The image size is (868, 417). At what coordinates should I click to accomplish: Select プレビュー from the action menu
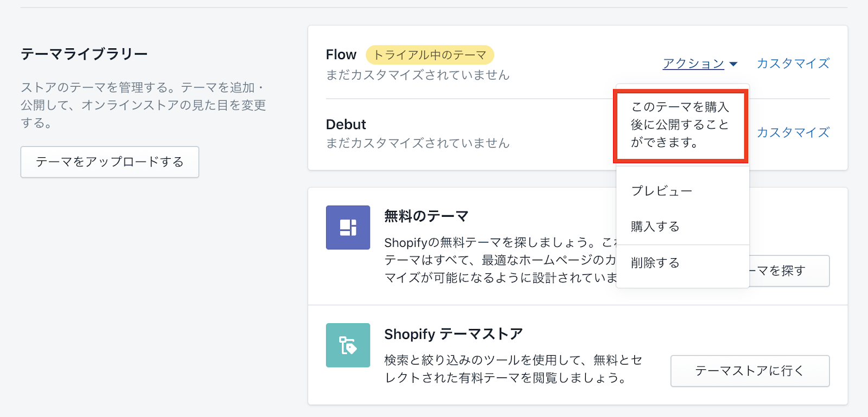[661, 191]
